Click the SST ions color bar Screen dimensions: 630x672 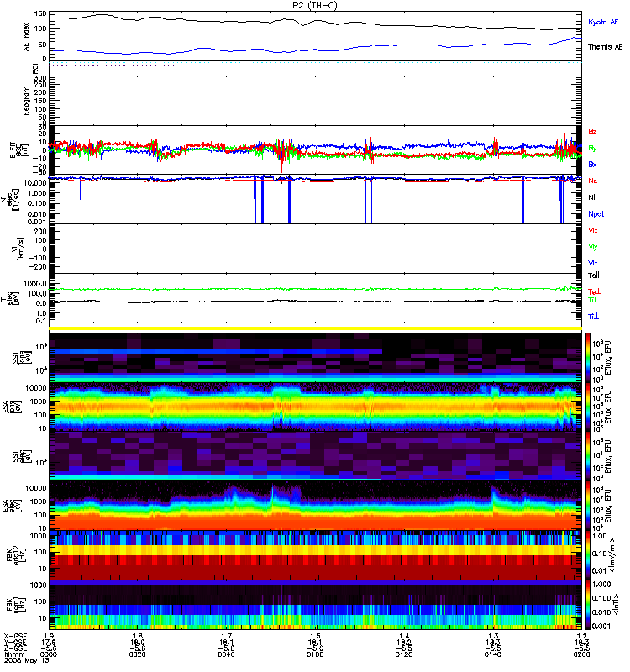(588, 356)
